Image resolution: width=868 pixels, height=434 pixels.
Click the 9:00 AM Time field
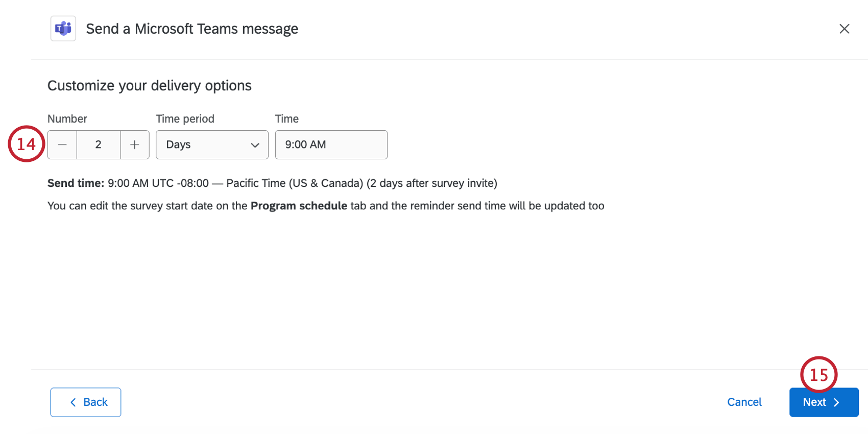[331, 145]
